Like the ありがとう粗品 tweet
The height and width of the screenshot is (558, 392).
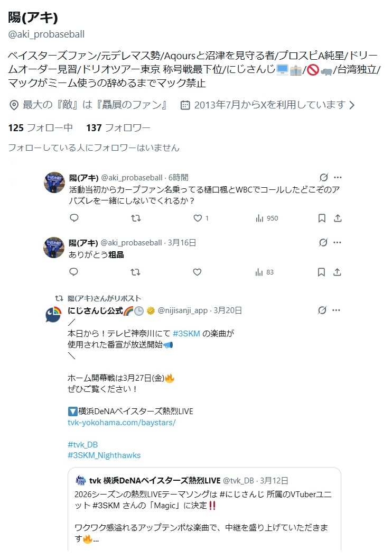pyautogui.click(x=197, y=272)
